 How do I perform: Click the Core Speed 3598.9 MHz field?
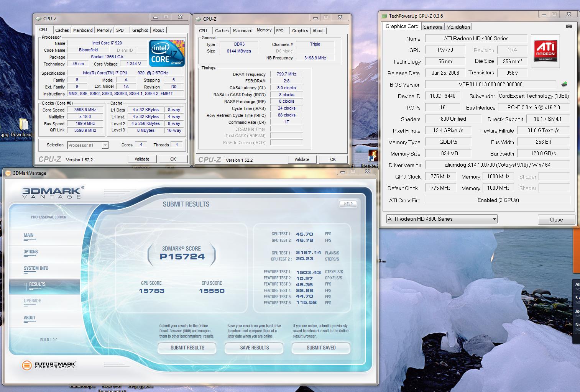tap(85, 110)
